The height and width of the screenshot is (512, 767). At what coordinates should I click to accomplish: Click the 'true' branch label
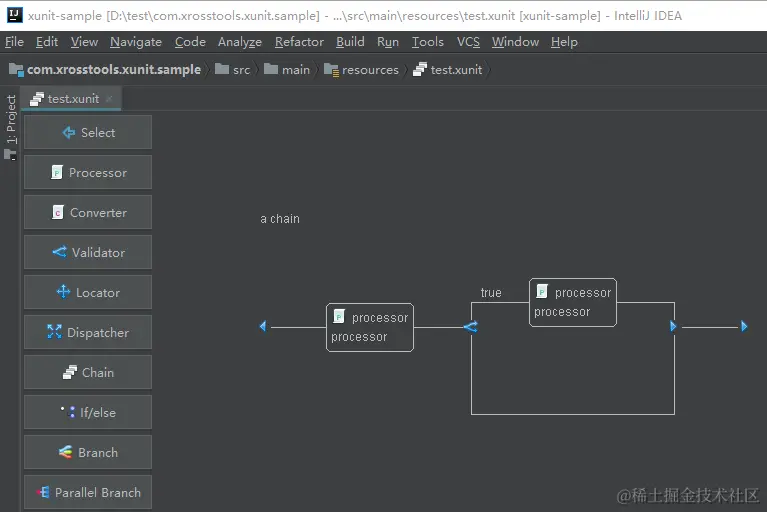pos(491,292)
